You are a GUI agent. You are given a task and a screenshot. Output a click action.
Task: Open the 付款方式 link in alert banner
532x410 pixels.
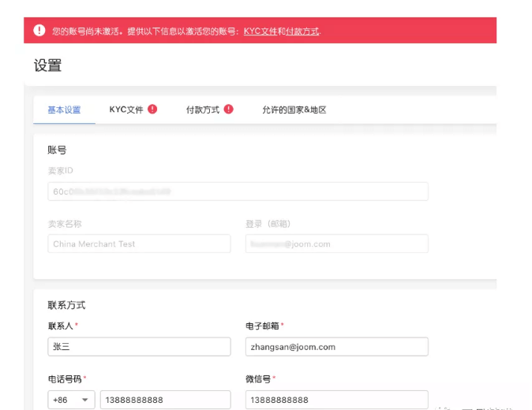[302, 32]
